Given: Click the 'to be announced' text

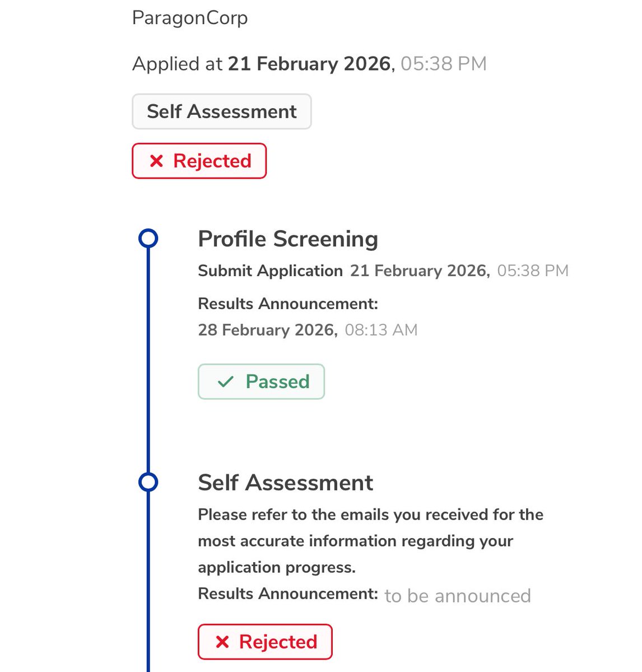Looking at the screenshot, I should (x=457, y=596).
